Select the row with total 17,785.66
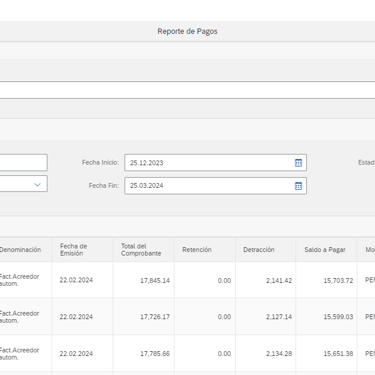 click(187, 353)
